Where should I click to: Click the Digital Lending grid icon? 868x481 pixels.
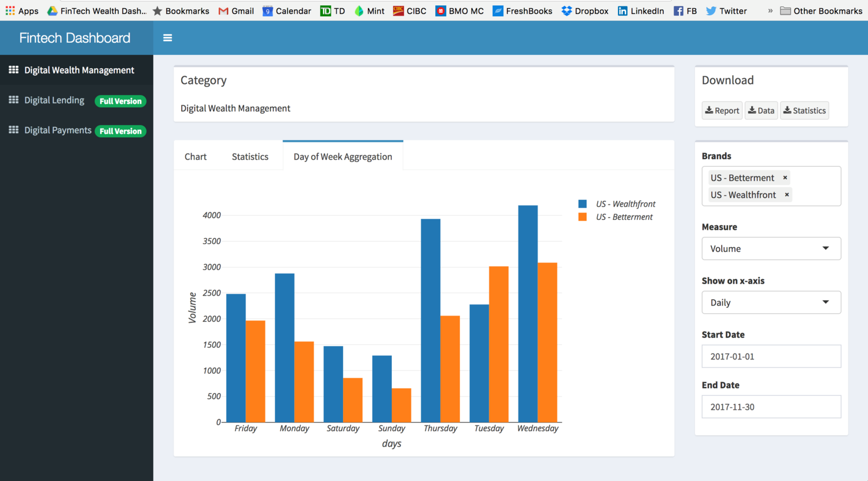coord(13,100)
